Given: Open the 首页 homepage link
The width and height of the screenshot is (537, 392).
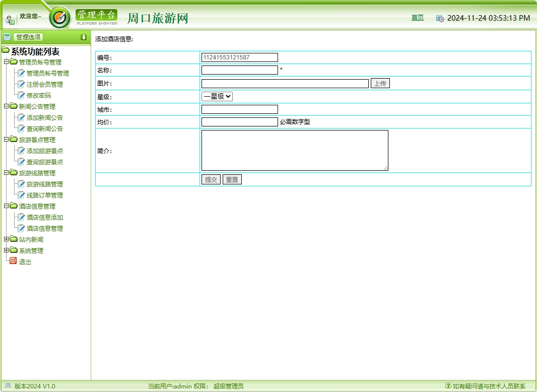Looking at the screenshot, I should (x=417, y=17).
